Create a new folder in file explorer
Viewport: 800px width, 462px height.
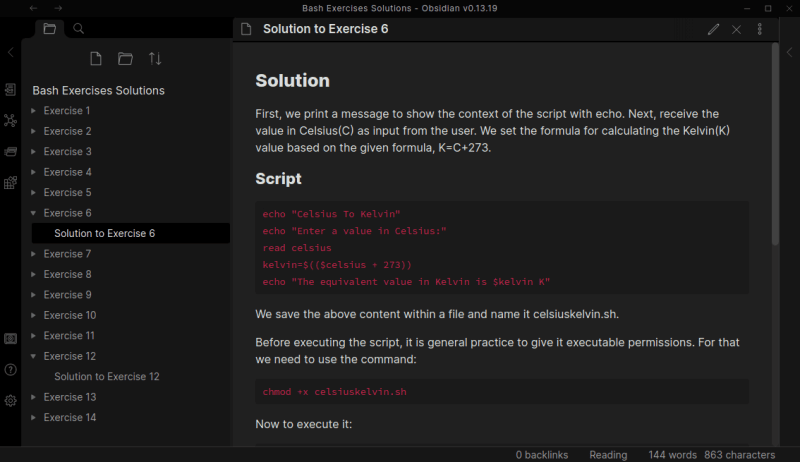click(125, 59)
